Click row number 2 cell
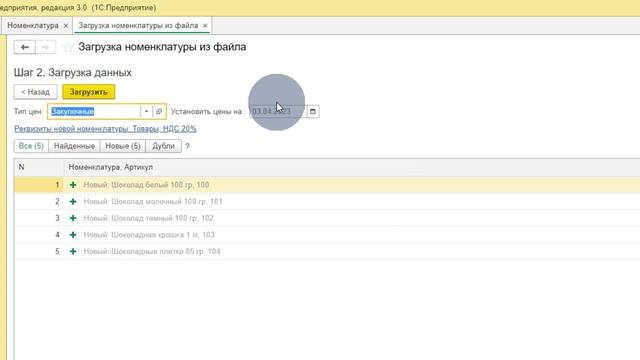 coord(39,202)
